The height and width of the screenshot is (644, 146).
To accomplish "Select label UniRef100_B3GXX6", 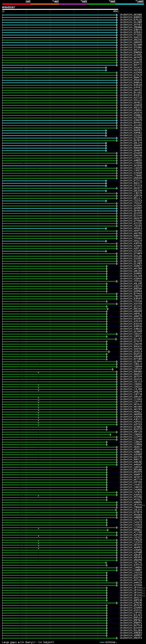I will 131,324.
